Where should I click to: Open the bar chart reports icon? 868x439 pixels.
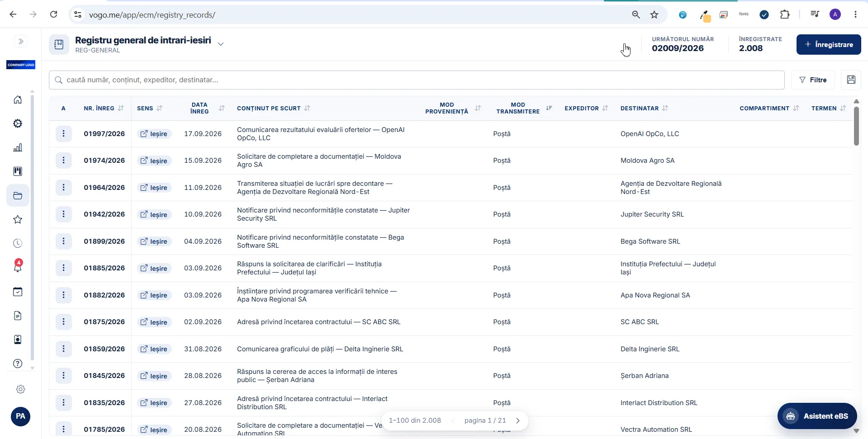18,147
